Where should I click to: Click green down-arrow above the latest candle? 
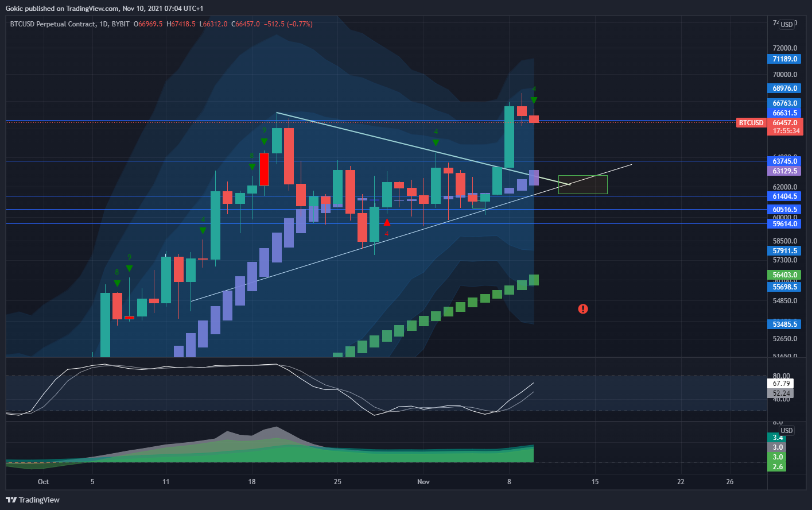[534, 101]
